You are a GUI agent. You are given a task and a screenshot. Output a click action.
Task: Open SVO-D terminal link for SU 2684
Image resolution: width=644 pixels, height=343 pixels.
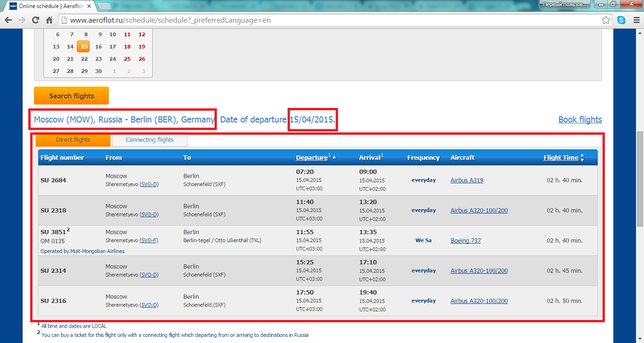tap(149, 184)
